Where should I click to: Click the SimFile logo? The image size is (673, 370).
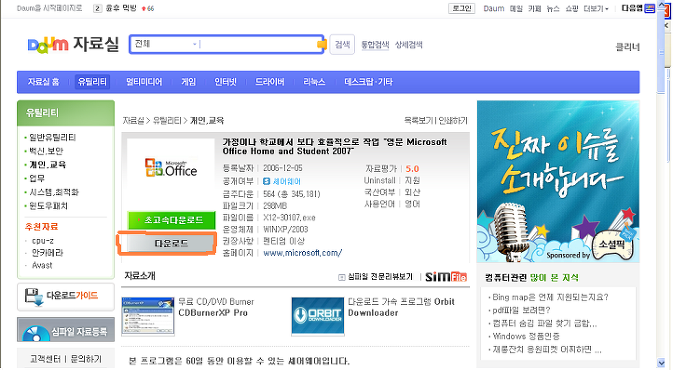446,277
